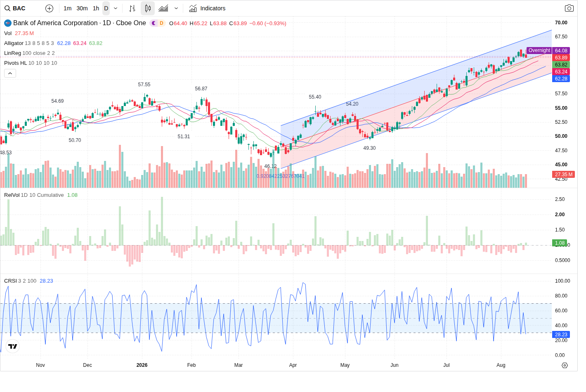Click the 54.20 pivot label

pyautogui.click(x=352, y=104)
